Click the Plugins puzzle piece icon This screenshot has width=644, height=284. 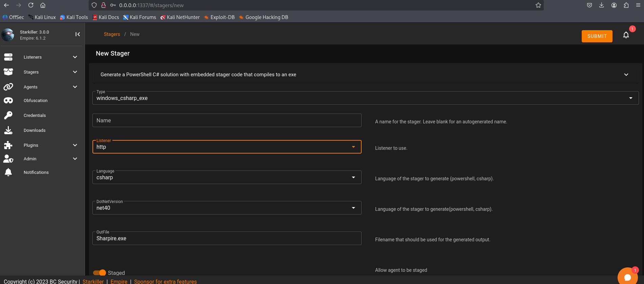(8, 145)
